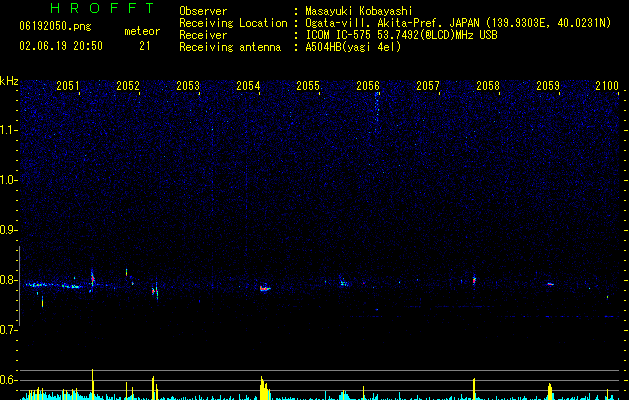Screen dimensions: 629x400
Task: Click the Receiving Location label
Action: (233, 23)
